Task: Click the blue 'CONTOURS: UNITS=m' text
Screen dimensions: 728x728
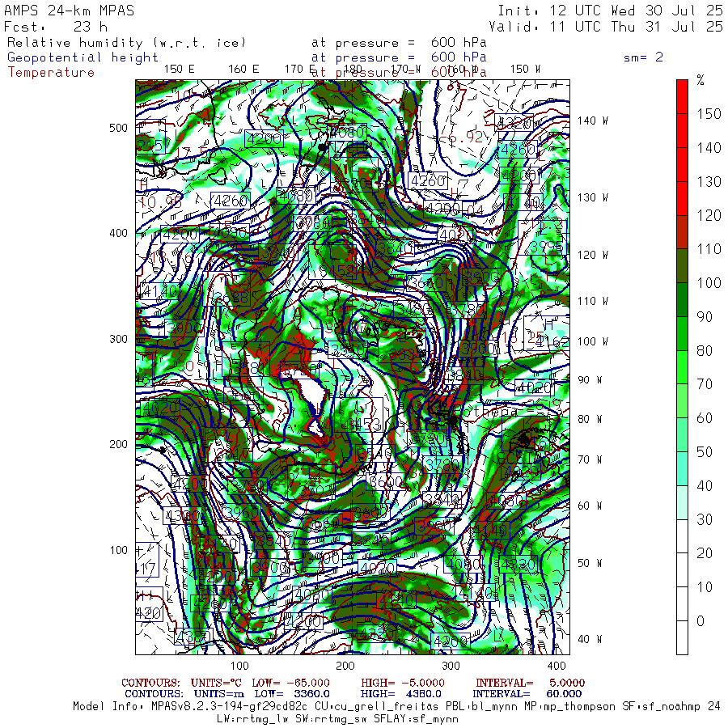Action: click(184, 694)
